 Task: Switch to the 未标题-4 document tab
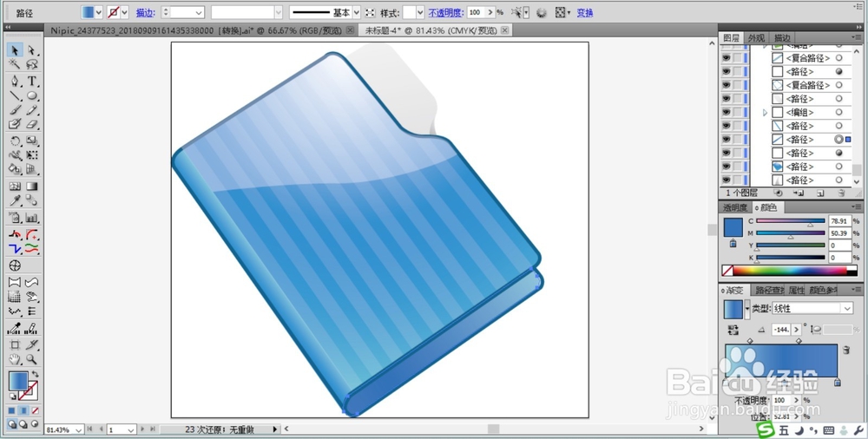434,30
